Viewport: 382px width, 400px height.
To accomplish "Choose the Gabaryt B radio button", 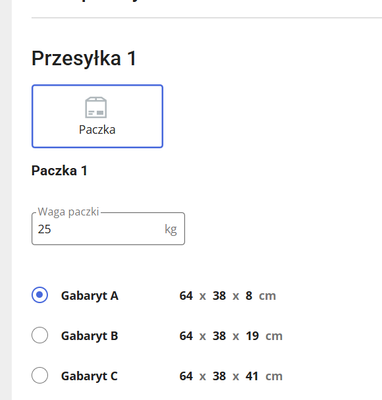I will [40, 335].
